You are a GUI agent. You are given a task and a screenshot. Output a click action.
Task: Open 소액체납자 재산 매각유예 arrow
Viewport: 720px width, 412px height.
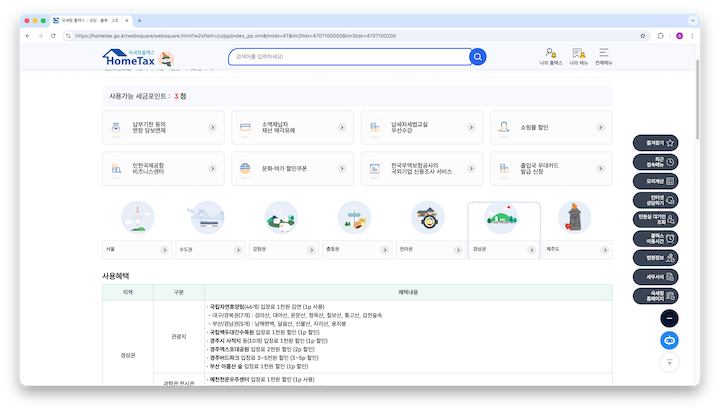342,127
